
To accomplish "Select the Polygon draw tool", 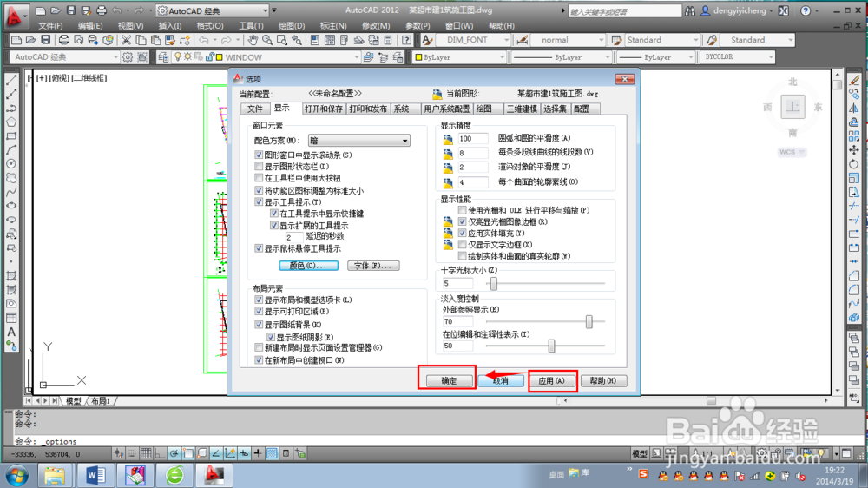I will pyautogui.click(x=11, y=122).
